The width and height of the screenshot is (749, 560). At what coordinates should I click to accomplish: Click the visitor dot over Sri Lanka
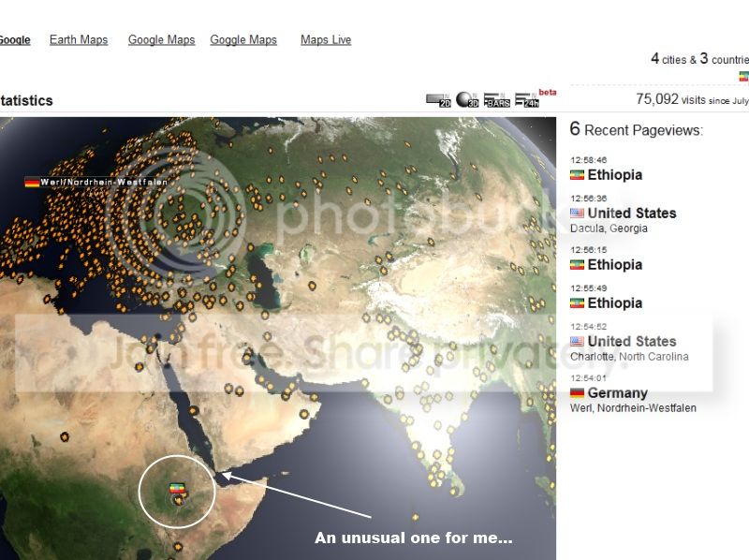(x=454, y=491)
